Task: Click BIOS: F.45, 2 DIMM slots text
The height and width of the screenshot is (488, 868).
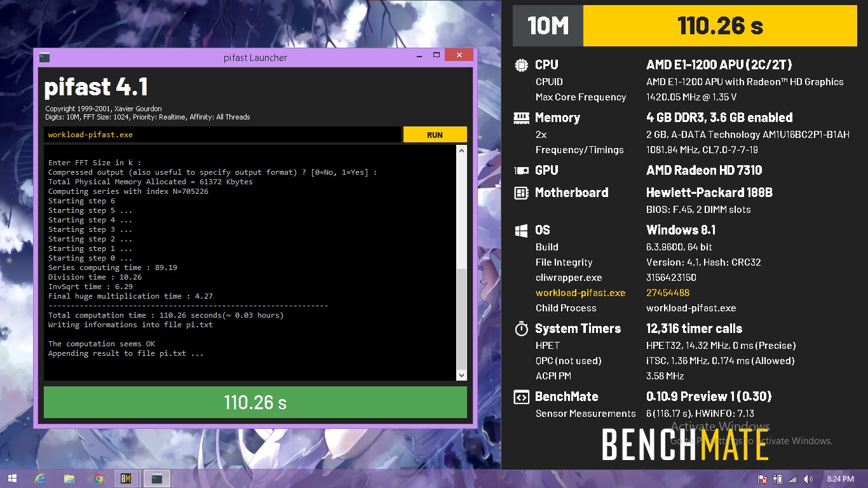Action: click(698, 210)
